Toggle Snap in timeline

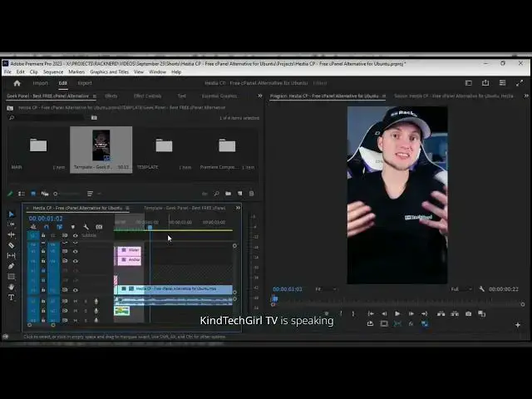[x=47, y=227]
